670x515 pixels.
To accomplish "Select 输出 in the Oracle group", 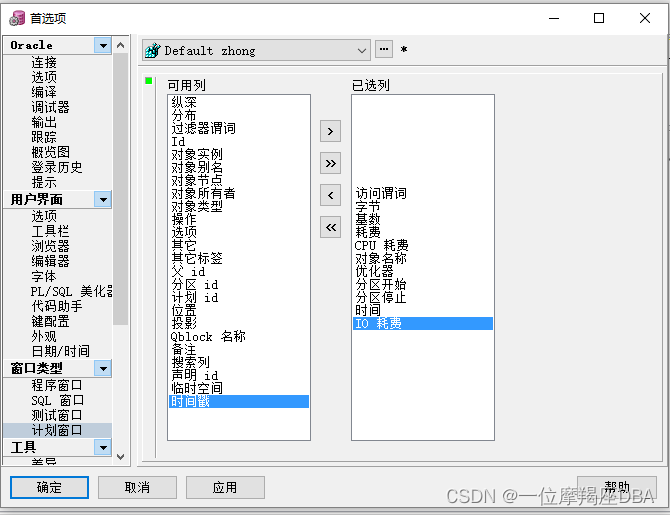I will pyautogui.click(x=44, y=122).
